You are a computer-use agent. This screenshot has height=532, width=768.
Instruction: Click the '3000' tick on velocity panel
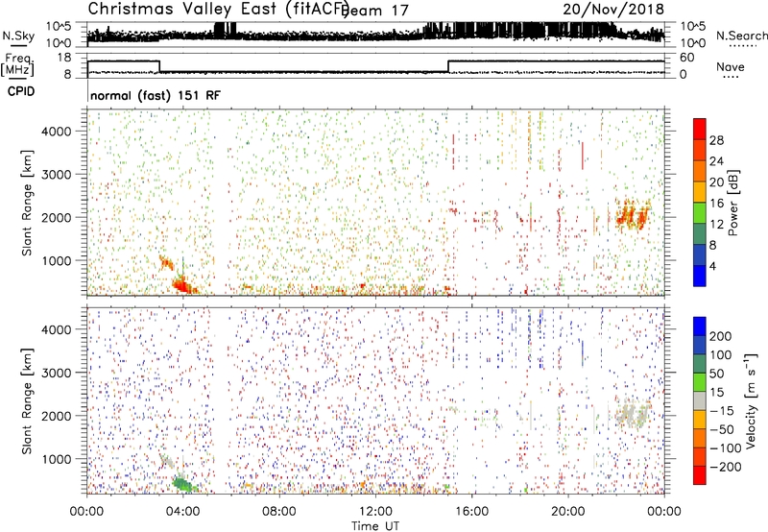(x=57, y=373)
